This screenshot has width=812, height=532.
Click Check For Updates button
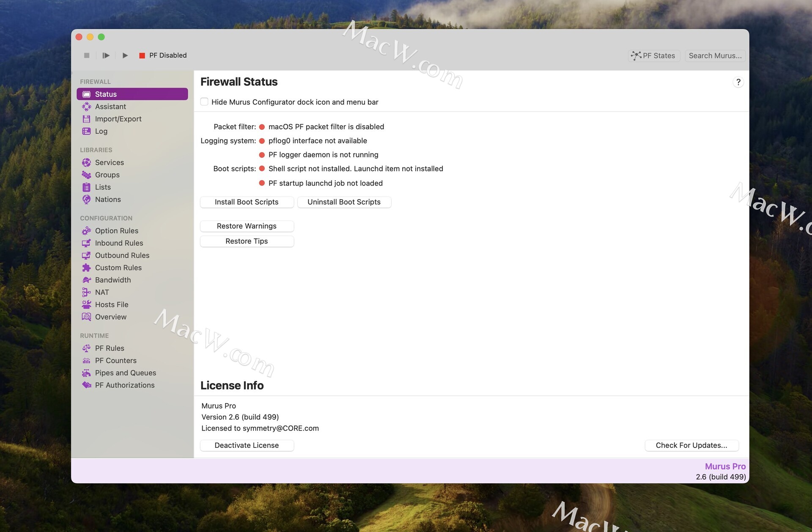pyautogui.click(x=691, y=445)
